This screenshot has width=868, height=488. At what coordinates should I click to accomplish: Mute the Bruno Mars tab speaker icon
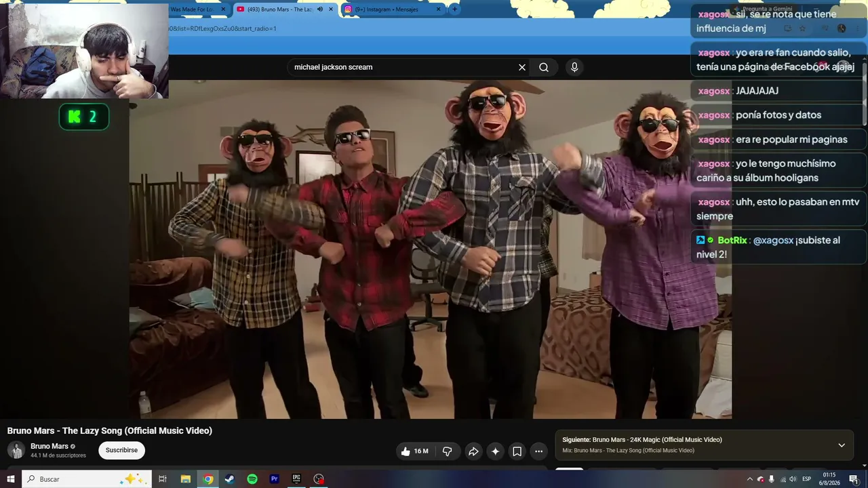click(320, 9)
